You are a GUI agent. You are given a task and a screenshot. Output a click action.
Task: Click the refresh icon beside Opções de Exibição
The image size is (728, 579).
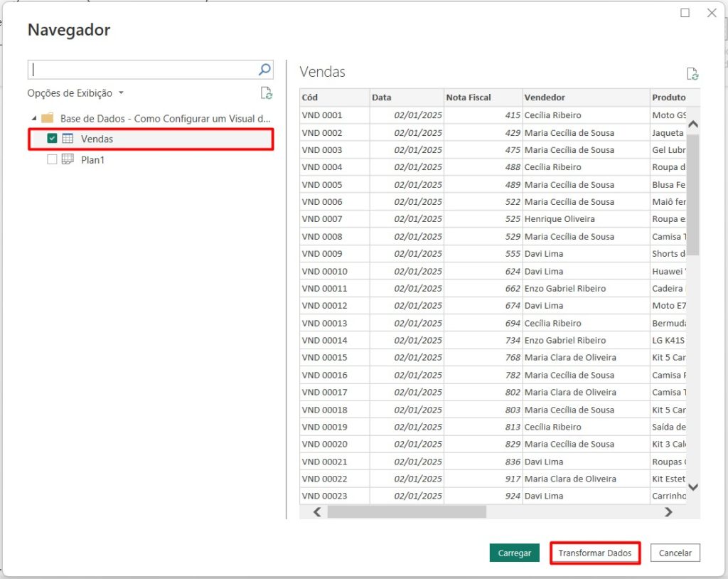coord(267,93)
